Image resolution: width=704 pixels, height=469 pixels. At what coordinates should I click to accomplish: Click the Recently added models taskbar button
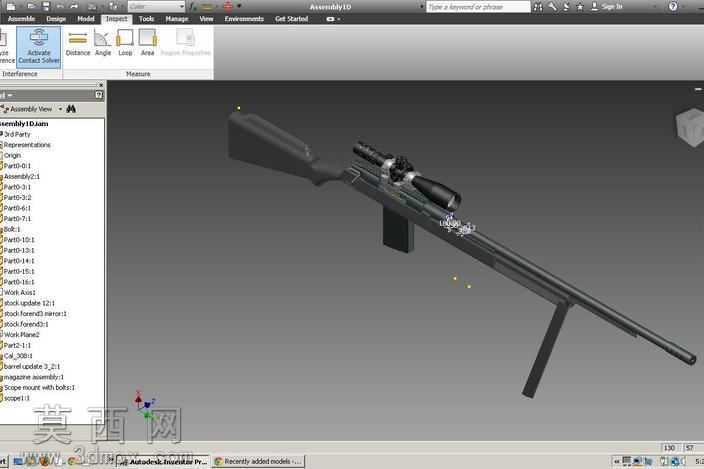click(x=258, y=461)
